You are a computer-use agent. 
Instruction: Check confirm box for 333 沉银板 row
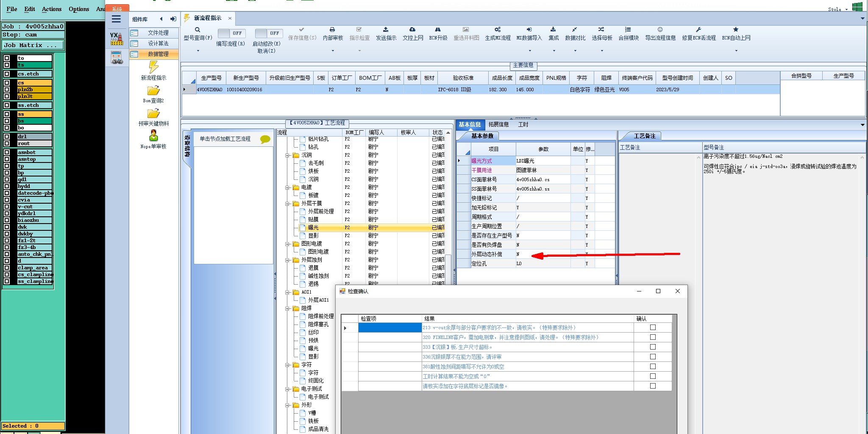(x=653, y=347)
